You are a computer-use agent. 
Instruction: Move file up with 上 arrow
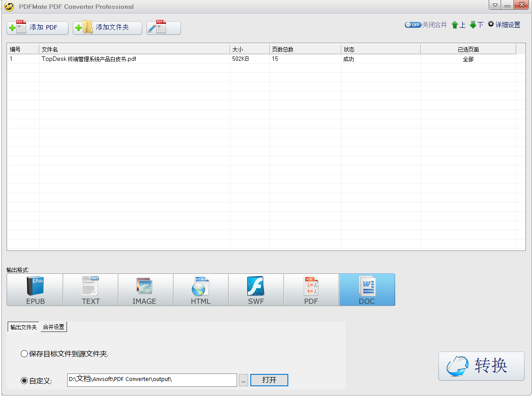pyautogui.click(x=458, y=25)
